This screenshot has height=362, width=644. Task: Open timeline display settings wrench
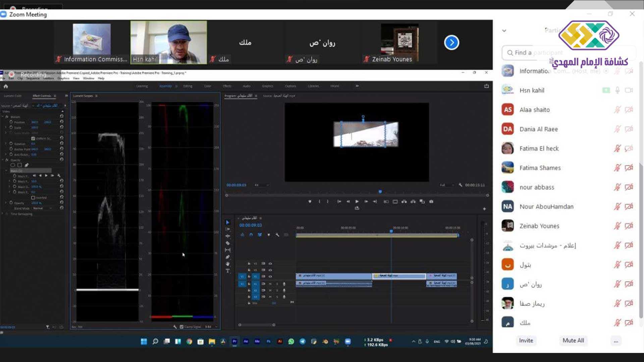pyautogui.click(x=277, y=235)
